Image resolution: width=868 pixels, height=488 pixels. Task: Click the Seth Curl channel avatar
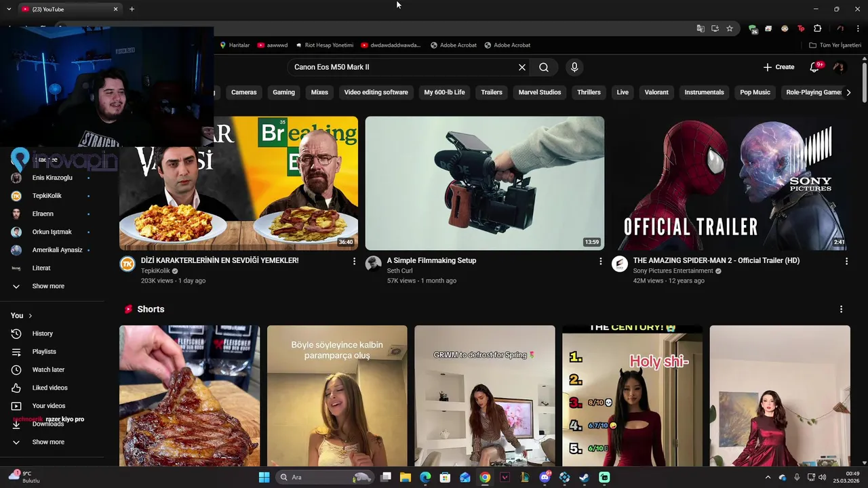pos(374,264)
